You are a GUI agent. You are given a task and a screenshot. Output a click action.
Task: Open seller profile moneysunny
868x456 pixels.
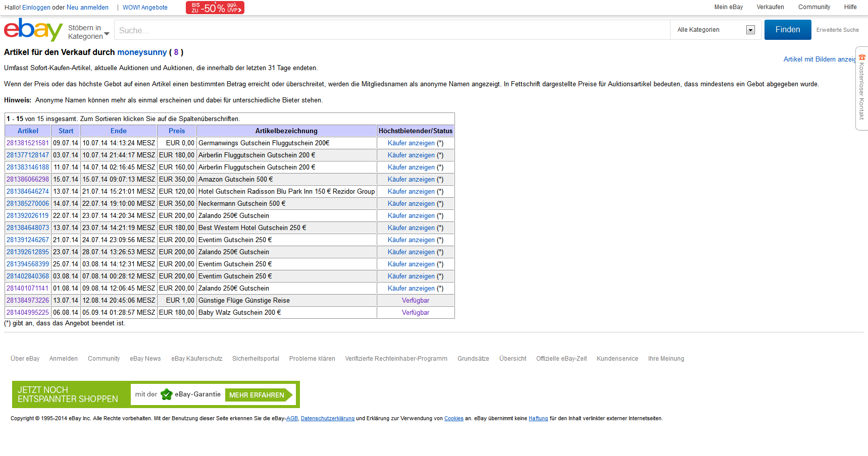point(142,52)
